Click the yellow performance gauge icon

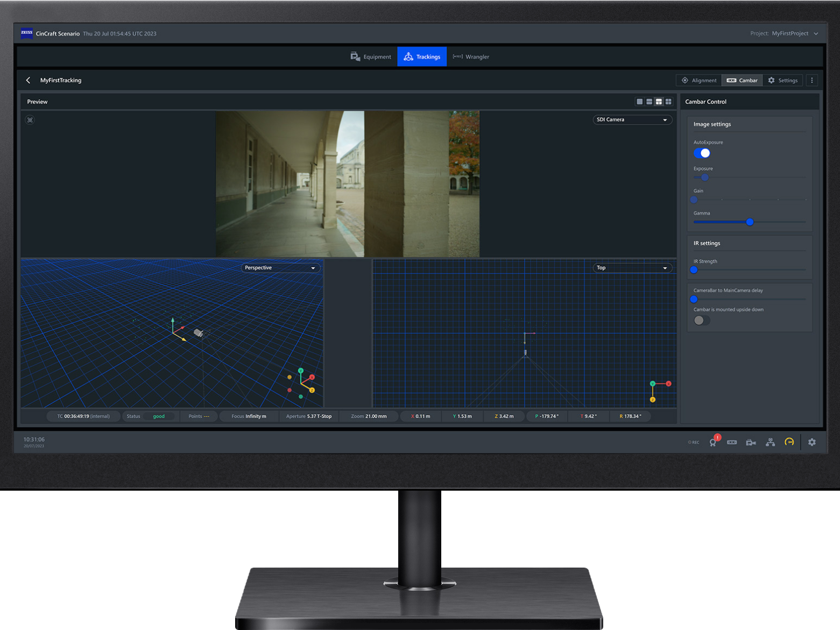789,442
